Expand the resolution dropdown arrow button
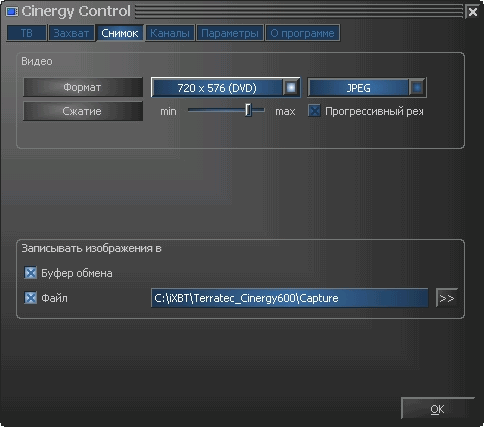Image resolution: width=484 pixels, height=427 pixels. pos(291,88)
